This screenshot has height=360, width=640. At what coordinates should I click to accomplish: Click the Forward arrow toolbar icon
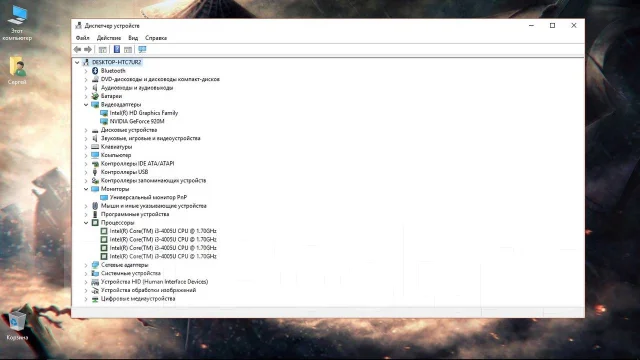pyautogui.click(x=88, y=49)
